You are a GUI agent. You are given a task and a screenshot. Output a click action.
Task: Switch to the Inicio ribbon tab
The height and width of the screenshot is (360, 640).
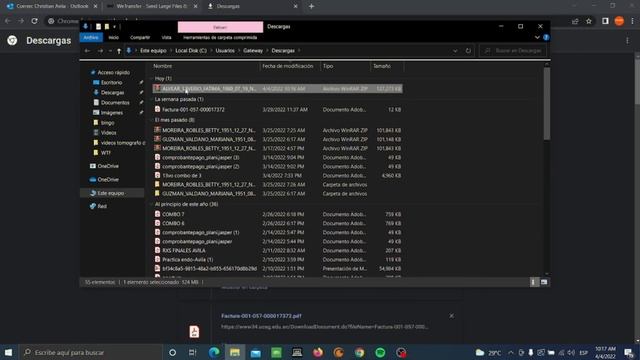(x=113, y=38)
